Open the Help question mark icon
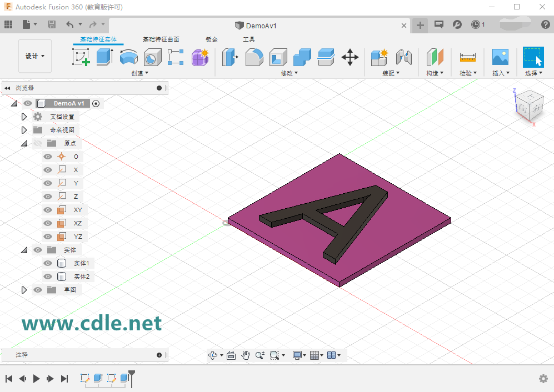Screen dimensions: 554x392 (546, 24)
